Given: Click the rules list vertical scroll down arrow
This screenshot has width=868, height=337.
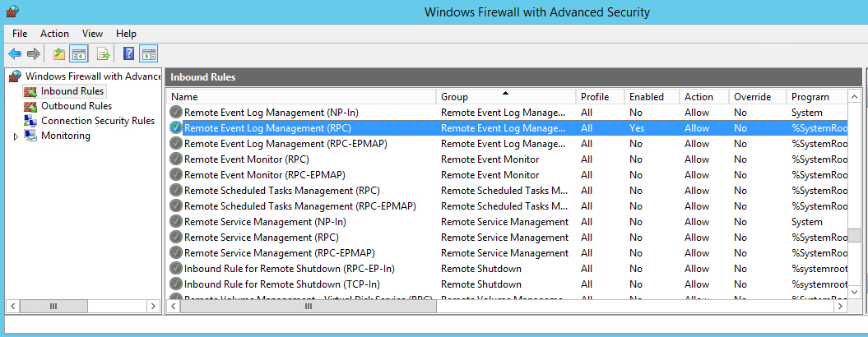Looking at the screenshot, I should pos(855,291).
